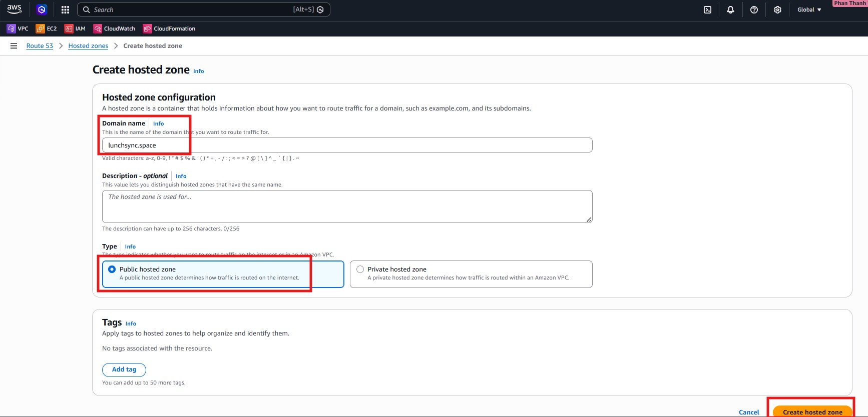The width and height of the screenshot is (868, 417).
Task: Open the settings gear icon
Action: point(777,9)
